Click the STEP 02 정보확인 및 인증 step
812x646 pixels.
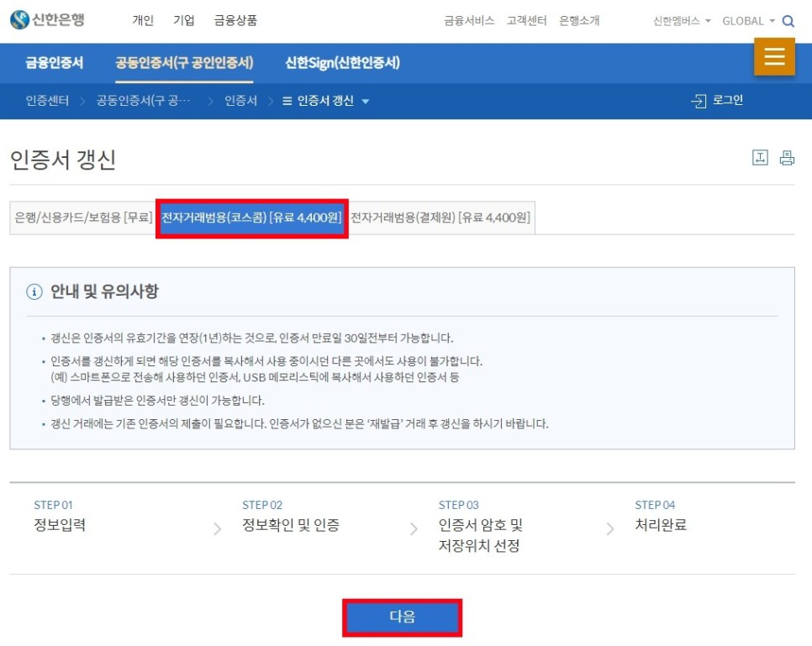pyautogui.click(x=291, y=517)
